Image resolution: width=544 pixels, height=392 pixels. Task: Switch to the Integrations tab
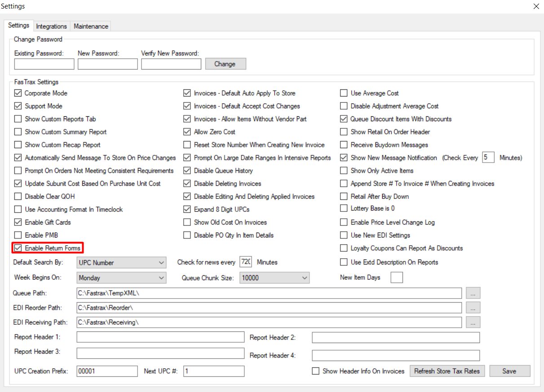(51, 26)
